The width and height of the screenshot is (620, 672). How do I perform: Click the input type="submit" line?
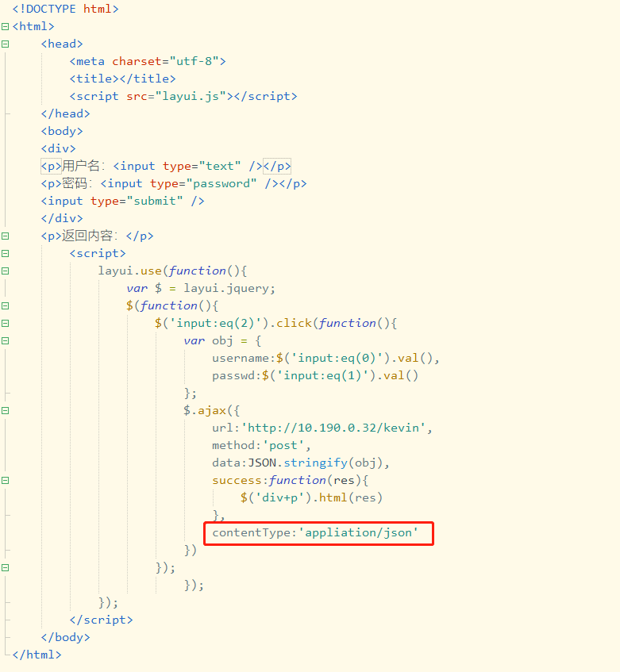tap(122, 201)
